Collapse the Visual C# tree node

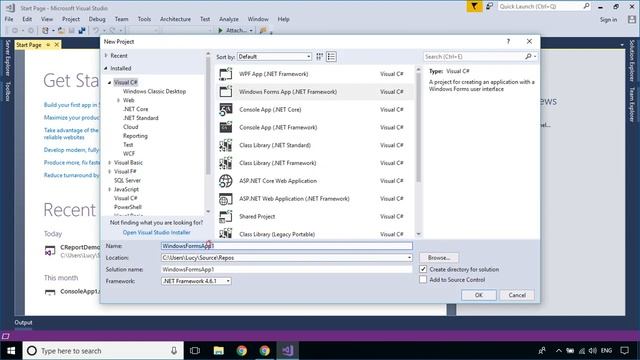coord(109,82)
